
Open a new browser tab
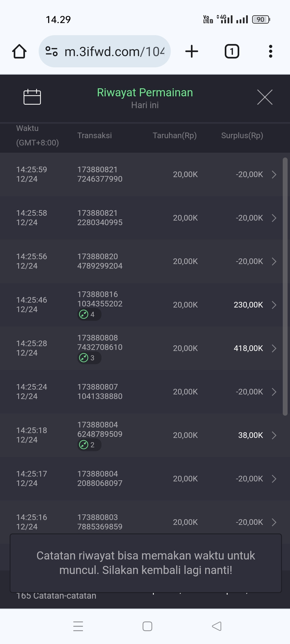(x=192, y=51)
